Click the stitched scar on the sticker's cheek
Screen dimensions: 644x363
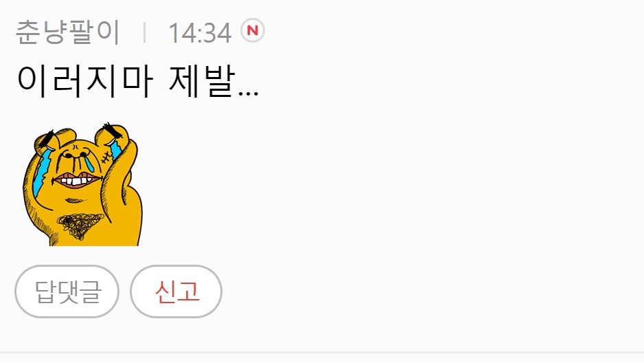pos(106,158)
